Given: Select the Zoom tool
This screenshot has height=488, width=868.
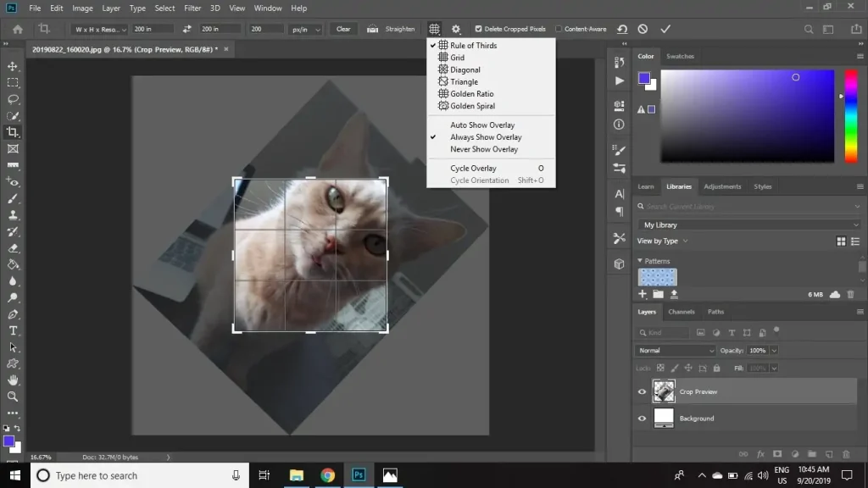Looking at the screenshot, I should 13,396.
